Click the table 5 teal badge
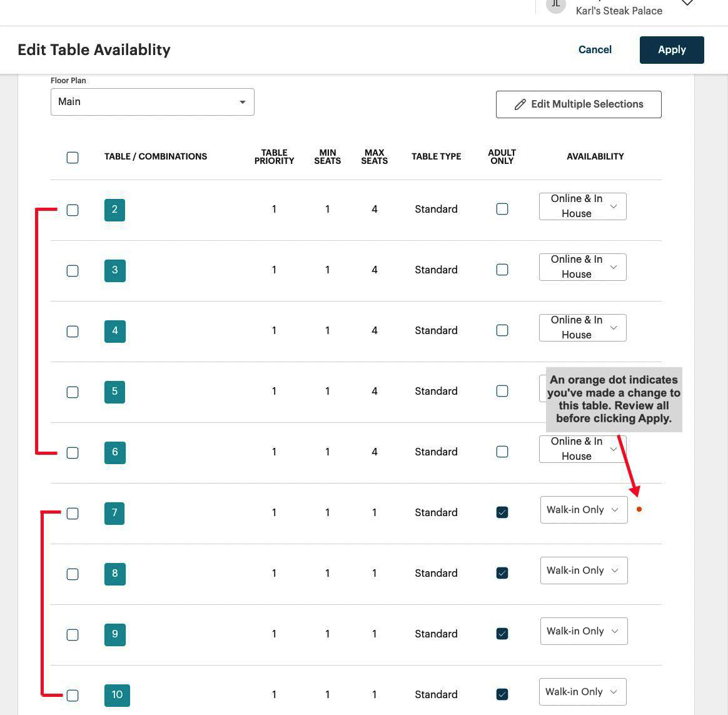 click(114, 392)
